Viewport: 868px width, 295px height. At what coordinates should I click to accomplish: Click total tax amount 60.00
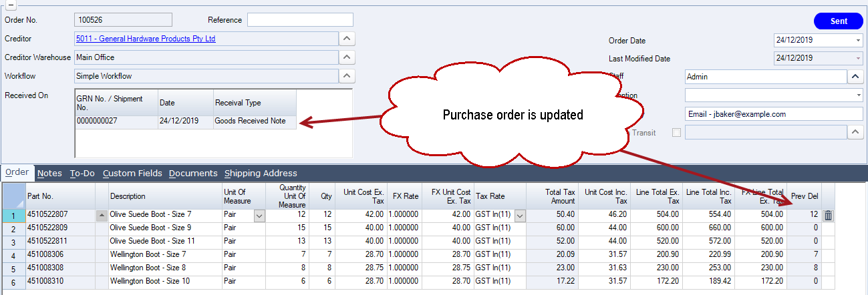click(x=553, y=228)
